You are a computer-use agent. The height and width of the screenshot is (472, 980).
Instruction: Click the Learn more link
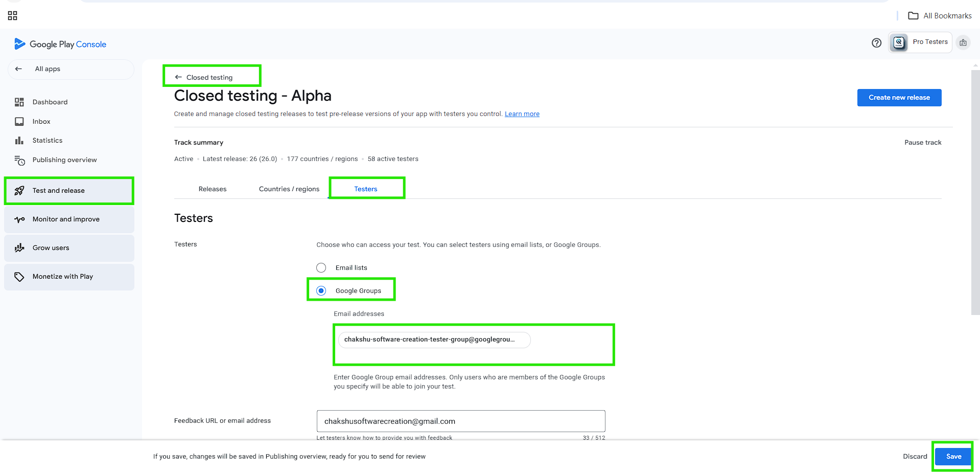coord(522,114)
